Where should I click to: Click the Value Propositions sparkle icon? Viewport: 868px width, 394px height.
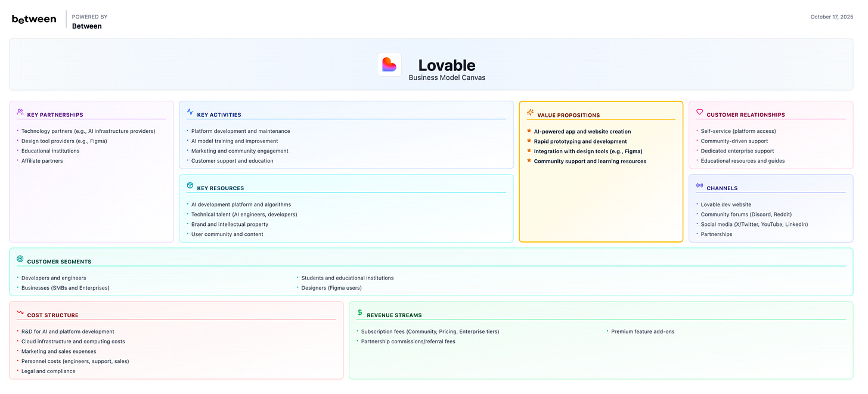(530, 112)
